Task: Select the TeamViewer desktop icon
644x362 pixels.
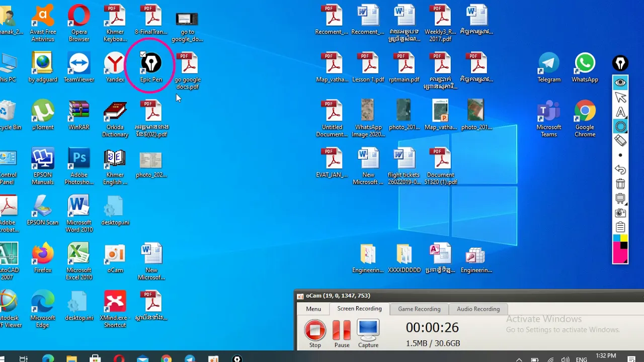Action: [x=79, y=68]
